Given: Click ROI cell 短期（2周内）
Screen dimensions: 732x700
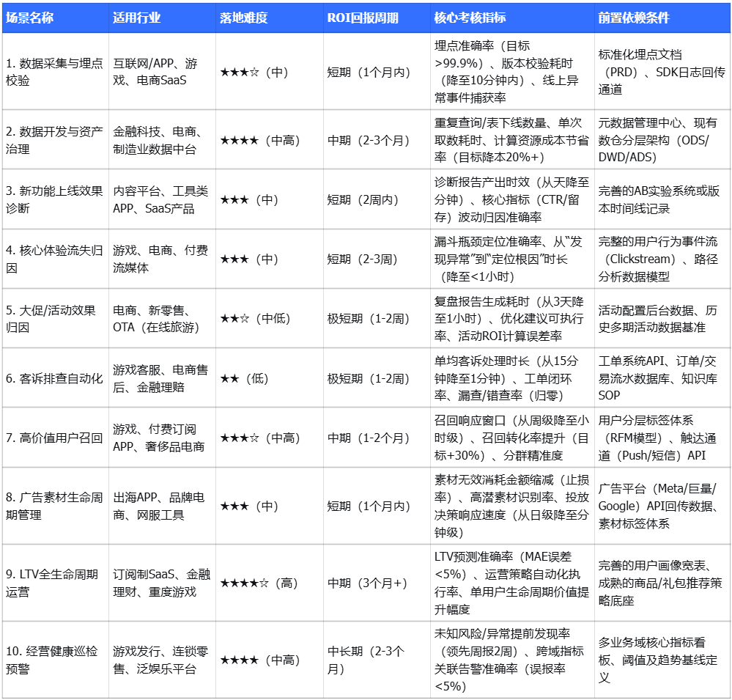Looking at the screenshot, I should pos(377,199).
